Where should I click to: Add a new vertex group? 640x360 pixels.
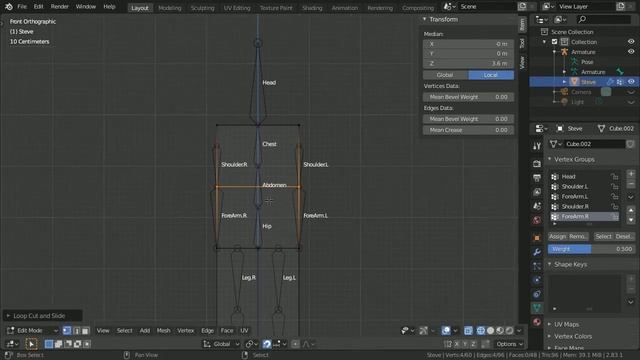631,174
